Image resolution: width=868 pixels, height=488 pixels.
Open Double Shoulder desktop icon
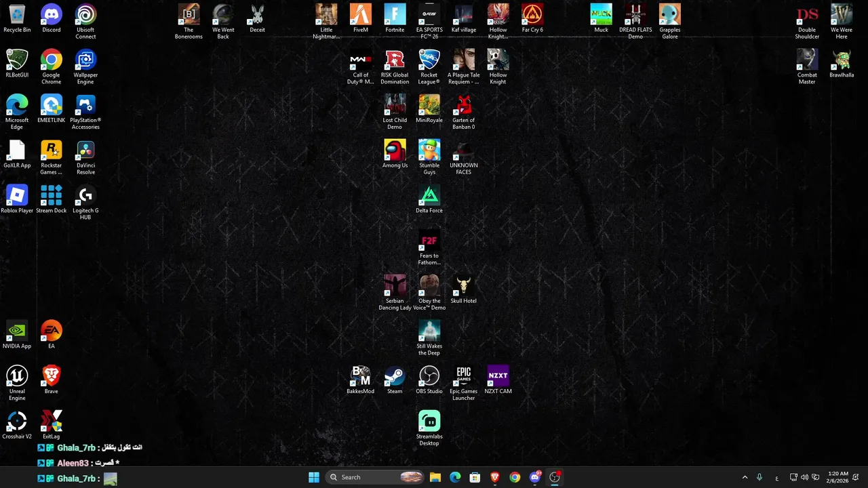click(807, 22)
